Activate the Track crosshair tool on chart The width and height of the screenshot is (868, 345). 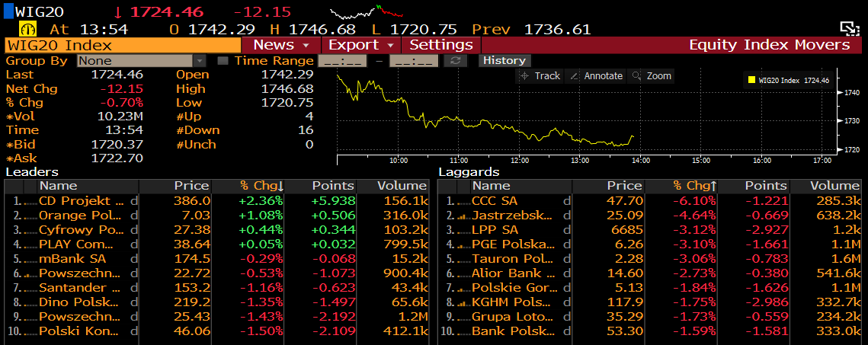point(540,75)
